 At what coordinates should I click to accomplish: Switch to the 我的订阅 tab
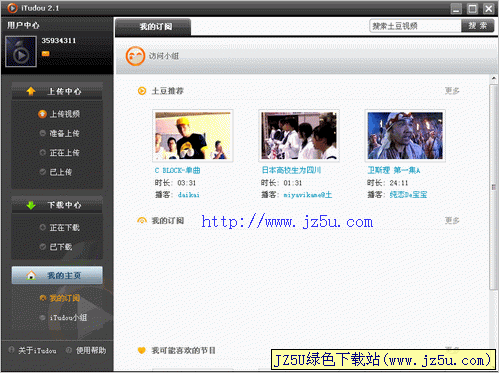[x=153, y=27]
